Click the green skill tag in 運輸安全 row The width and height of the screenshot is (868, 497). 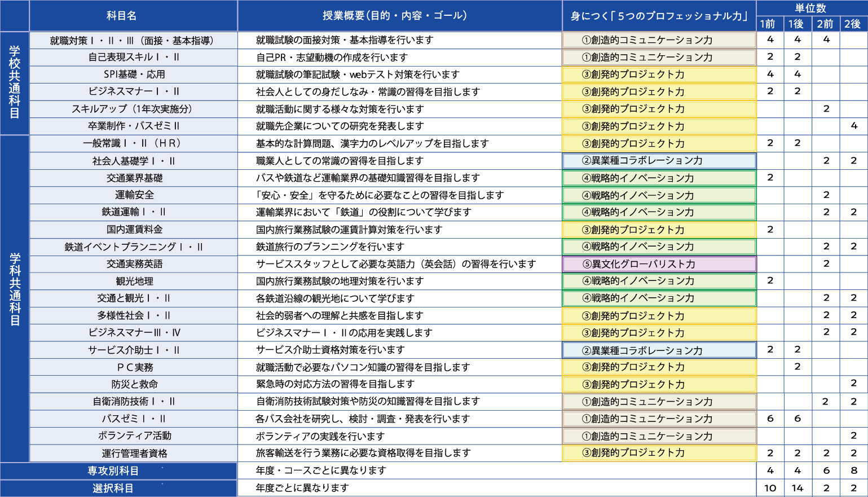coord(659,195)
